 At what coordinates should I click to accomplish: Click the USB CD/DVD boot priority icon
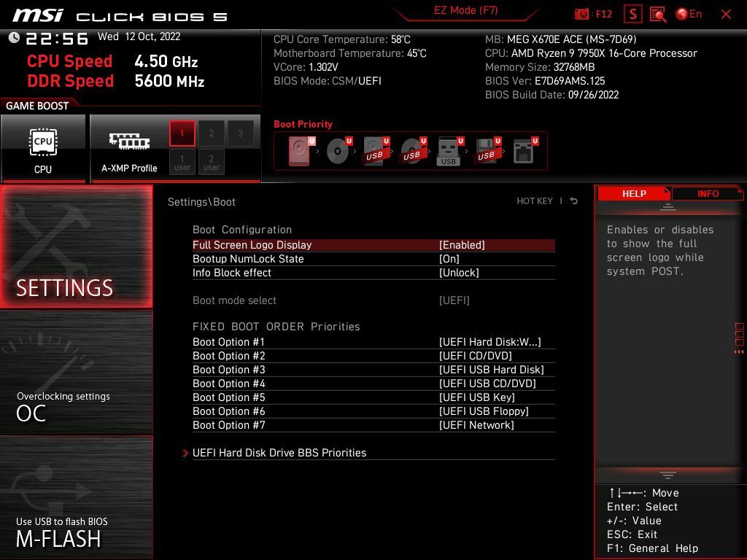[414, 151]
